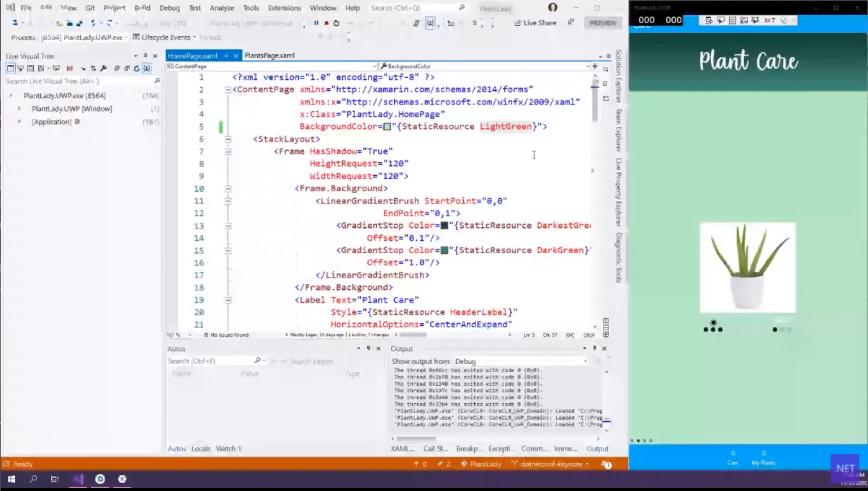Click the PREVIEW button
868x491 pixels.
(x=603, y=23)
